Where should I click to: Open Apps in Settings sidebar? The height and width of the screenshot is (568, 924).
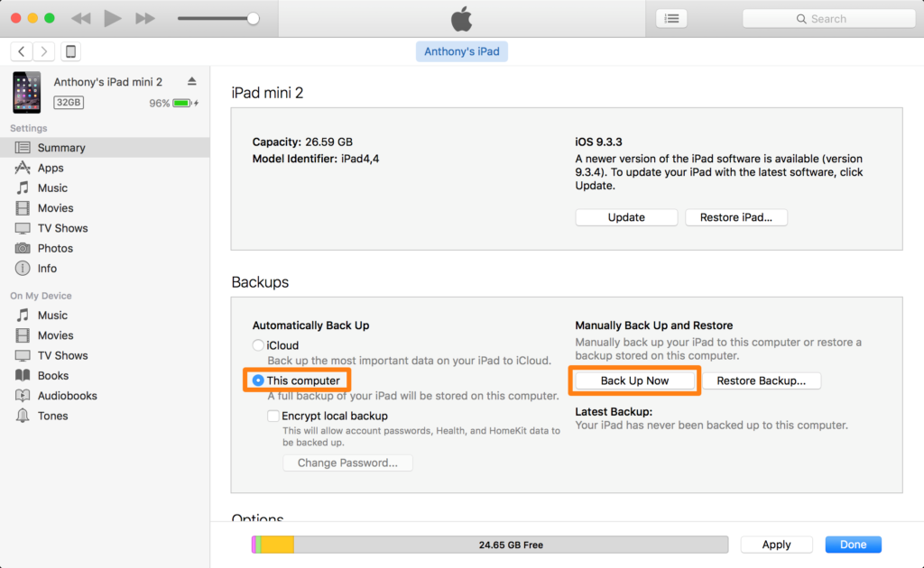click(x=51, y=168)
